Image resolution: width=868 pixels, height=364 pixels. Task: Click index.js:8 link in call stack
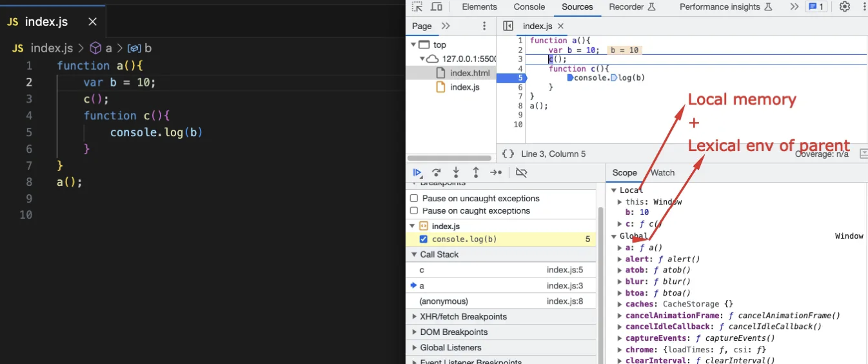565,301
